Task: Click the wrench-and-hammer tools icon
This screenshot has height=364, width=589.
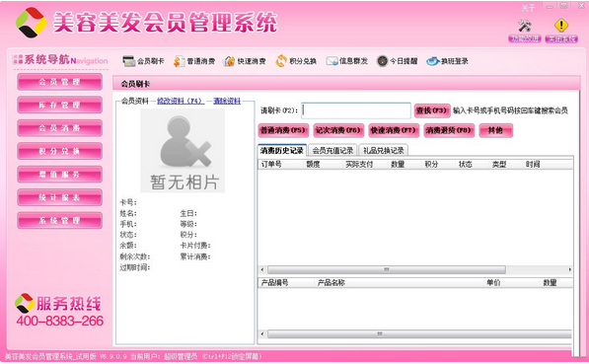Action: pyautogui.click(x=525, y=26)
